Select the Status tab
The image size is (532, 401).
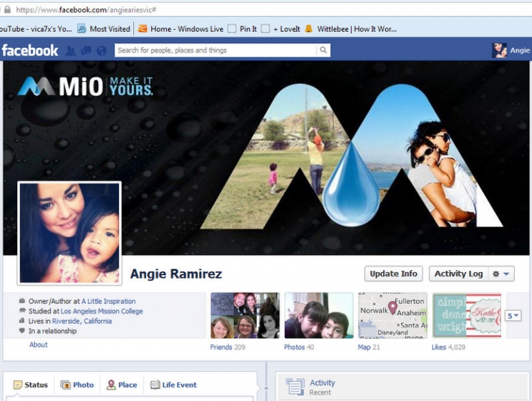point(30,385)
